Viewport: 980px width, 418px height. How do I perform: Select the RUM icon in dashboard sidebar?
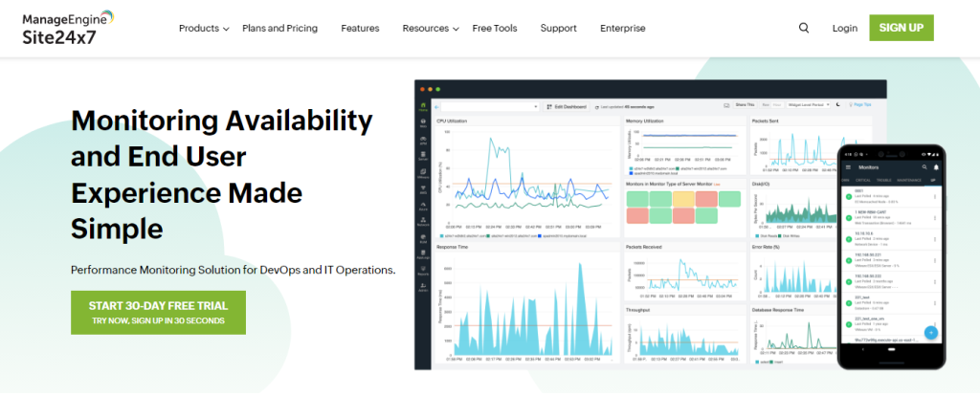click(x=423, y=239)
